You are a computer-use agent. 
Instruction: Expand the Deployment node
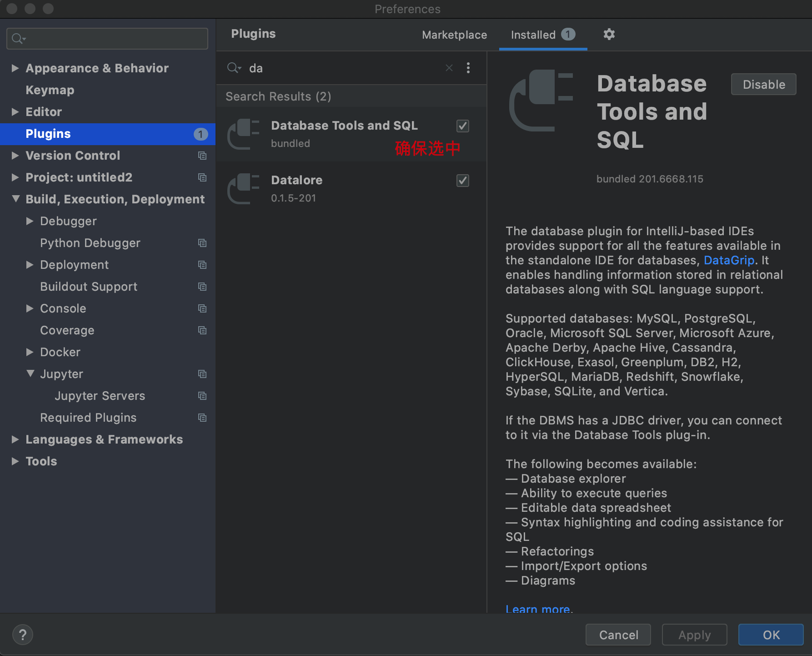[30, 265]
